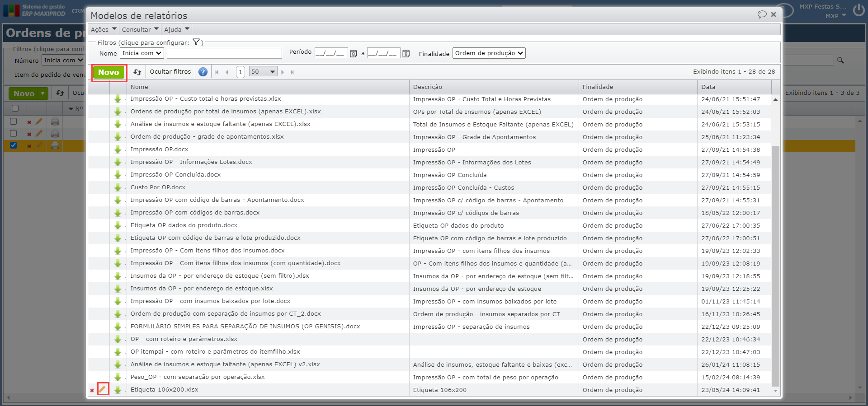This screenshot has height=406, width=868.
Task: Download the Impressão OP.docx template
Action: (118, 149)
